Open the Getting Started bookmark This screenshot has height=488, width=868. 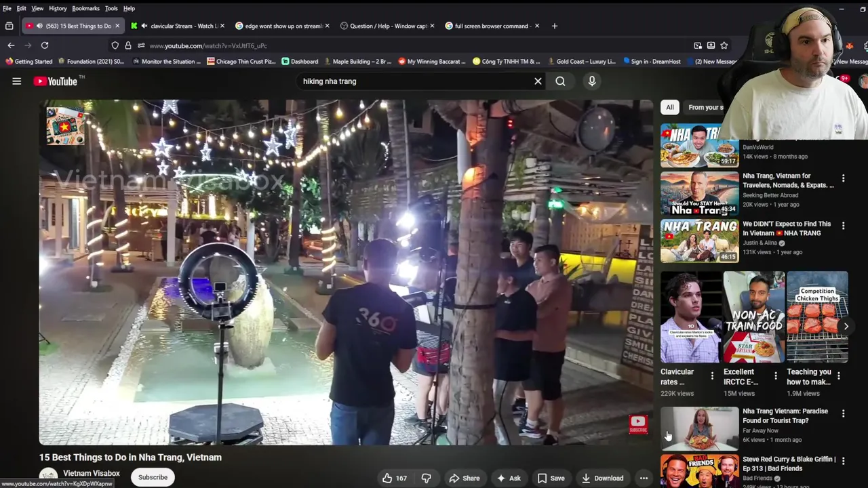pyautogui.click(x=28, y=61)
